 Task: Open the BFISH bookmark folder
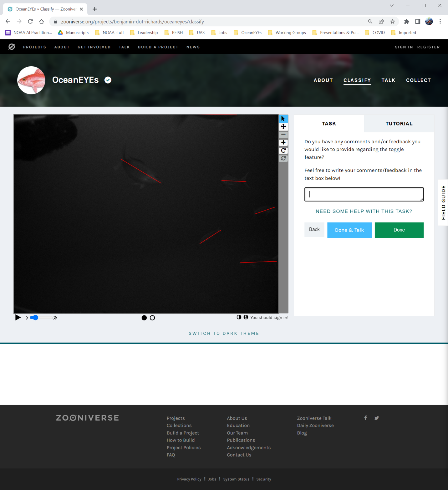[174, 33]
